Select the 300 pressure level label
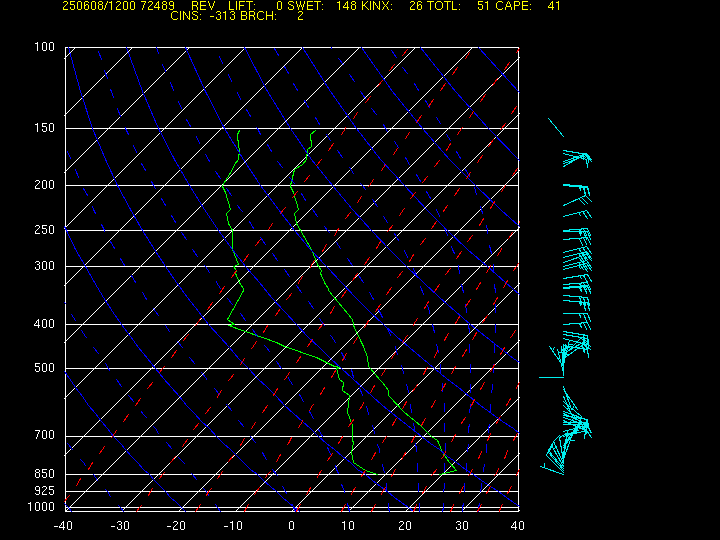The image size is (720, 540). pyautogui.click(x=45, y=265)
